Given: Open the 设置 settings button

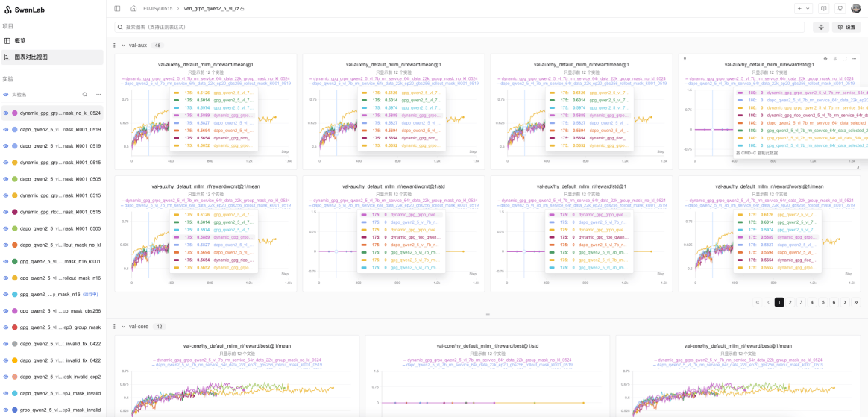Looking at the screenshot, I should pyautogui.click(x=846, y=27).
